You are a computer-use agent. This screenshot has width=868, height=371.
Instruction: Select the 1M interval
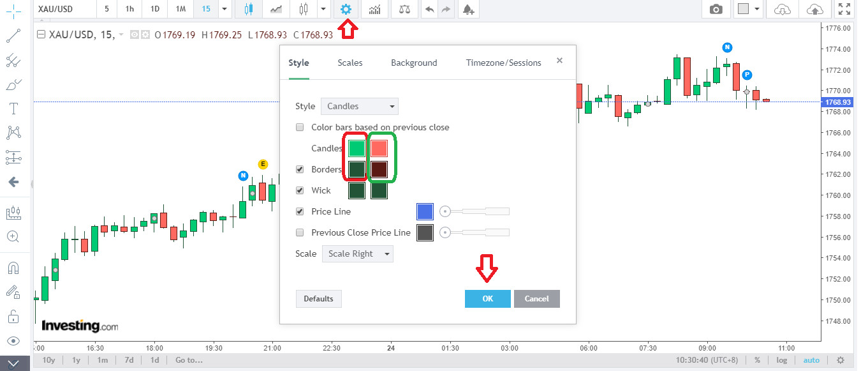click(x=180, y=9)
